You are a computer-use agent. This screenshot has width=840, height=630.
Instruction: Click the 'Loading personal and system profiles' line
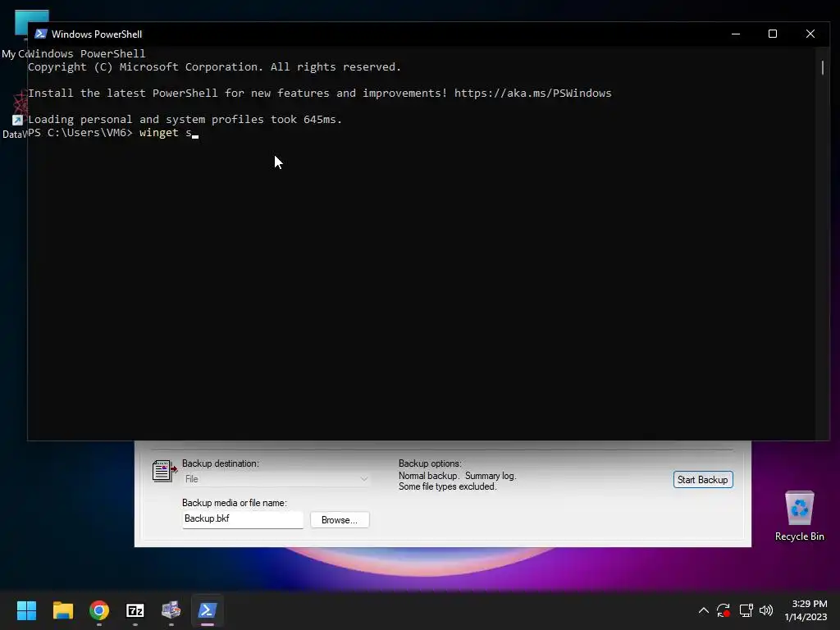coord(185,120)
